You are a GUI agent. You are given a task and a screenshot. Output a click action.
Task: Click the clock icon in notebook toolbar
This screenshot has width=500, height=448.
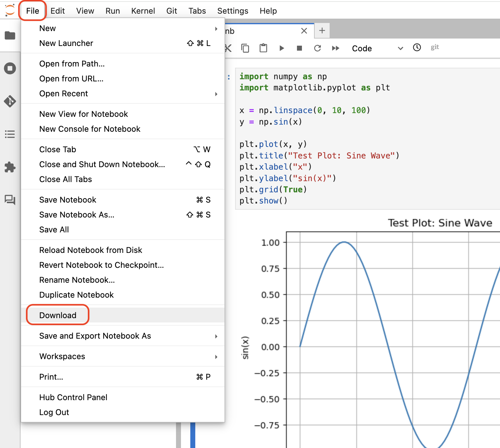pyautogui.click(x=417, y=47)
